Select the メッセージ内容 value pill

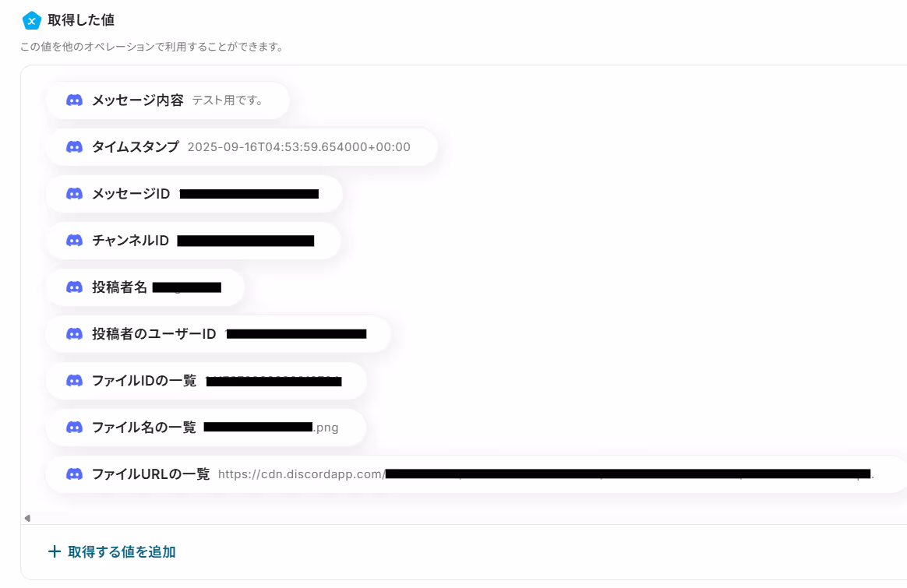(168, 100)
